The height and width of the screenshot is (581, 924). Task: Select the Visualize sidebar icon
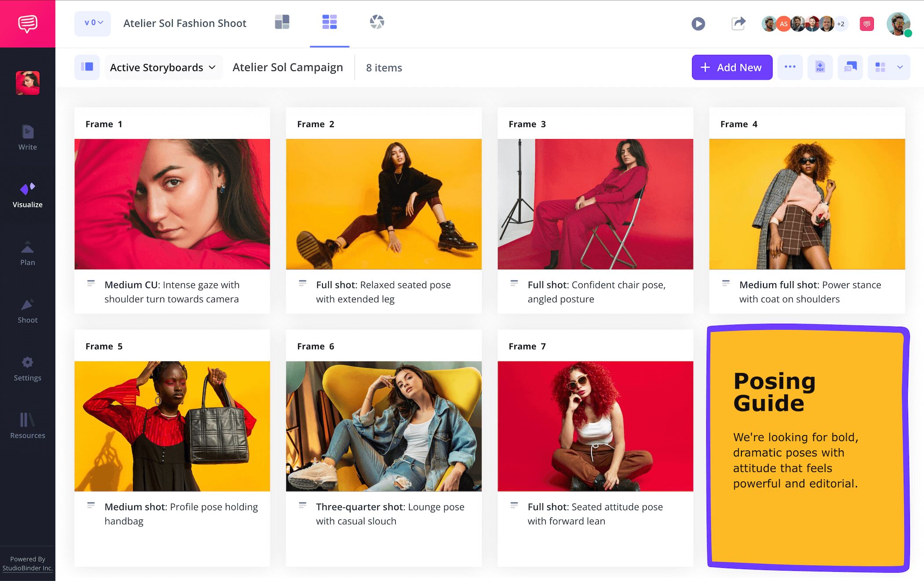[x=27, y=194]
